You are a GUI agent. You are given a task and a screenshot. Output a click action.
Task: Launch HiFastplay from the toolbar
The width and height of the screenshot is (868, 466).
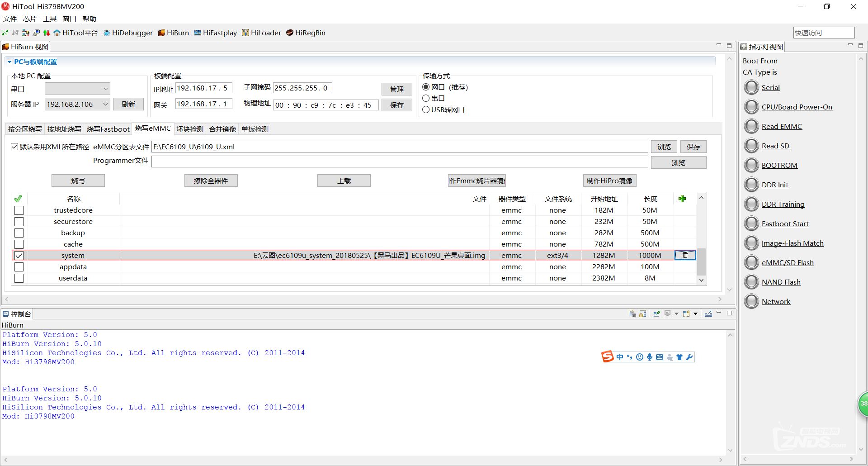point(215,33)
